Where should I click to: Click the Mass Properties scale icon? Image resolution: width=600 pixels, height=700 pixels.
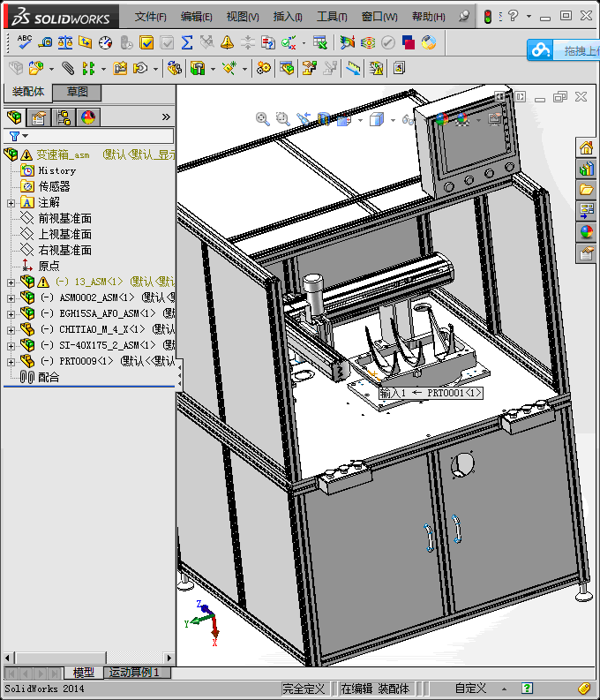click(x=65, y=41)
